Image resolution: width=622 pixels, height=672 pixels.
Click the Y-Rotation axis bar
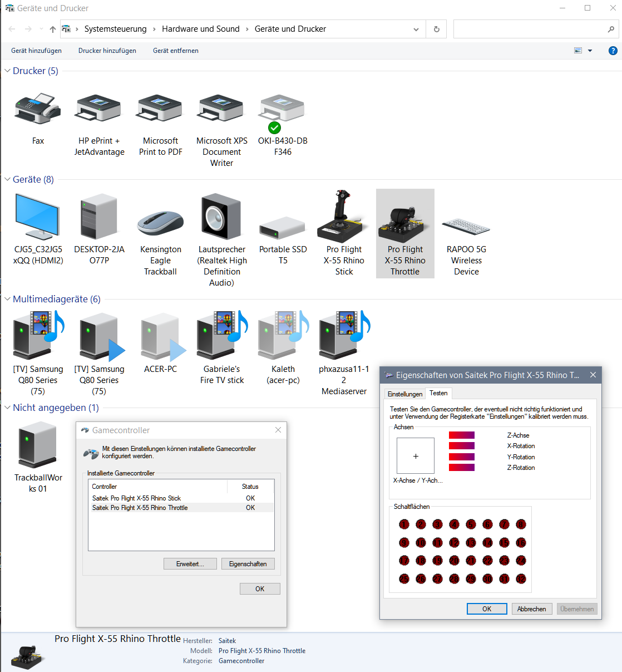(462, 457)
